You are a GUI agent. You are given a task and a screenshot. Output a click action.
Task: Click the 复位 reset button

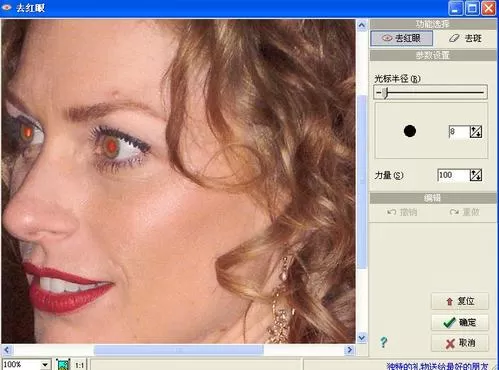click(x=460, y=301)
